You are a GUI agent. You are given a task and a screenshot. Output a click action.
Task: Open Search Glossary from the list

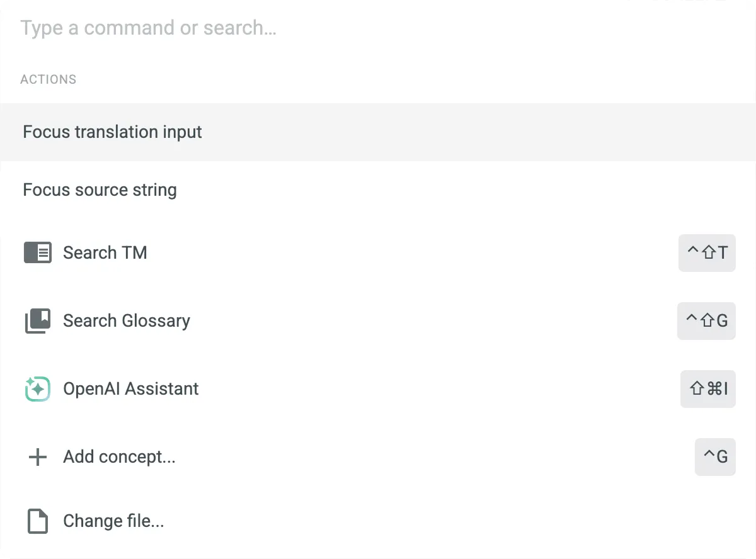pos(127,321)
